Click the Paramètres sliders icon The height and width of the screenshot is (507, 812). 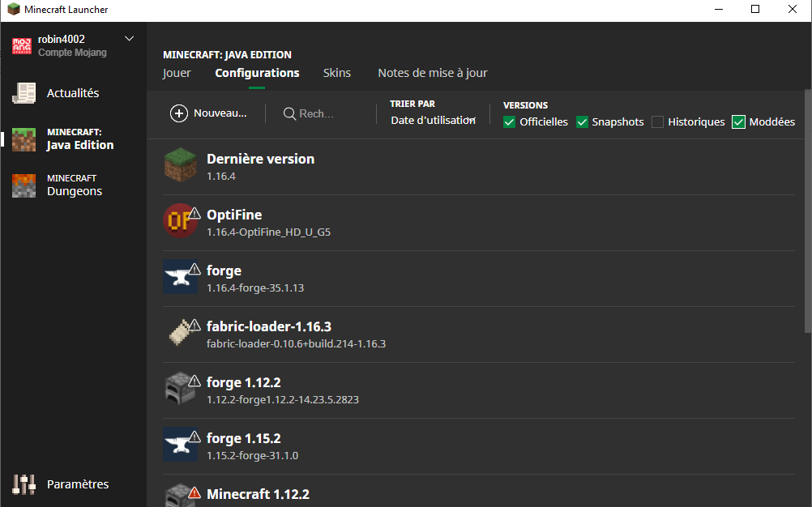point(24,484)
